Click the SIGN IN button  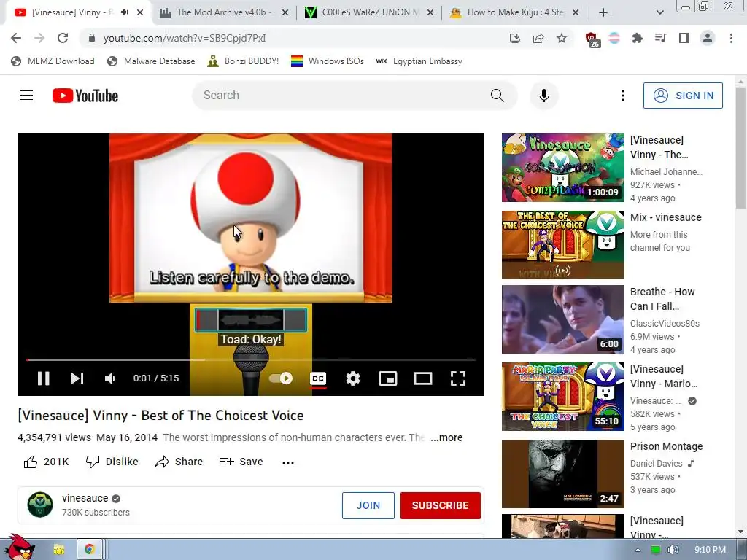point(683,96)
